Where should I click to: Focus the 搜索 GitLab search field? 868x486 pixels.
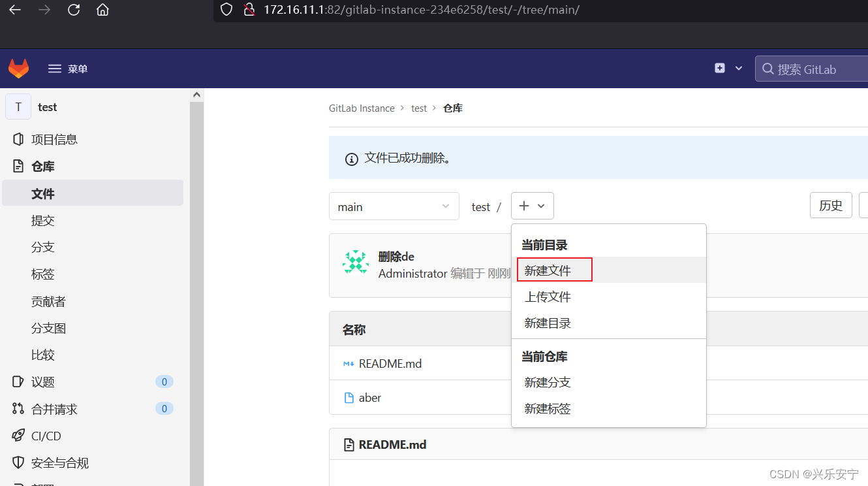pyautogui.click(x=811, y=69)
